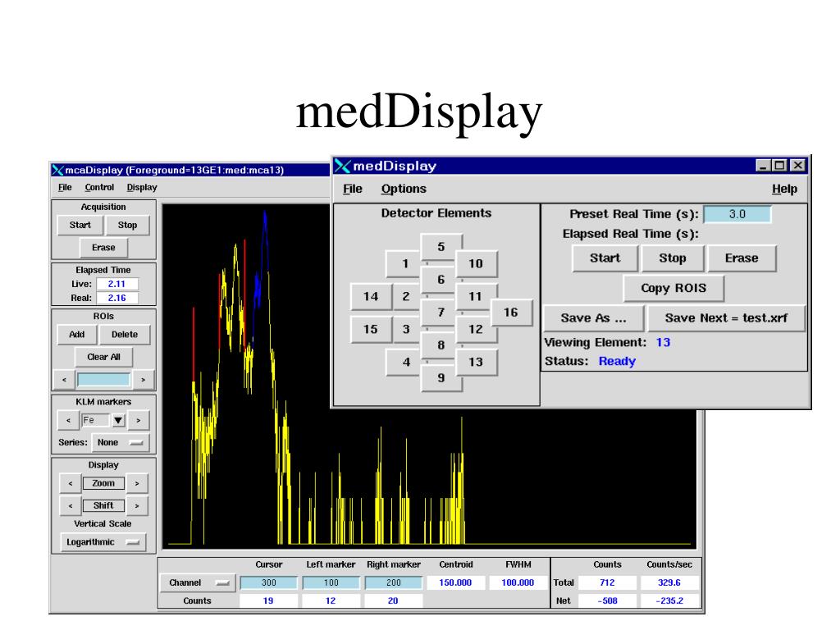Click Left marker field showing 100
840x630 pixels.
coord(331,583)
